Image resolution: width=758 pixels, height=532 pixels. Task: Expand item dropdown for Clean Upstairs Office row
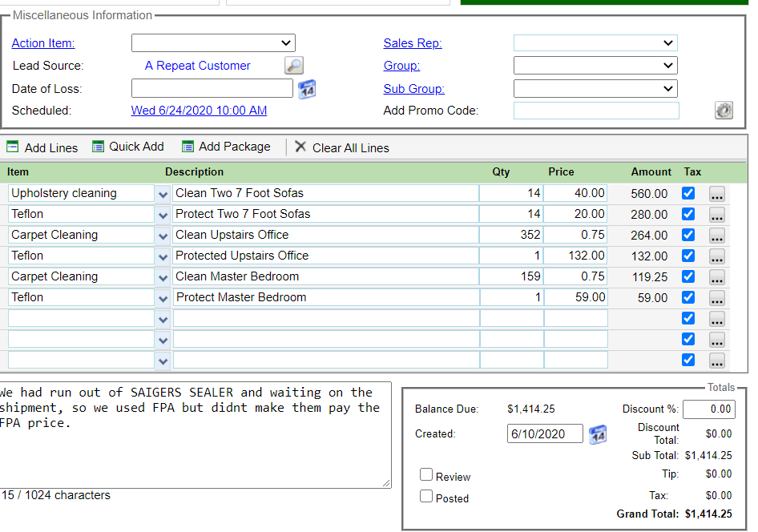(x=163, y=236)
